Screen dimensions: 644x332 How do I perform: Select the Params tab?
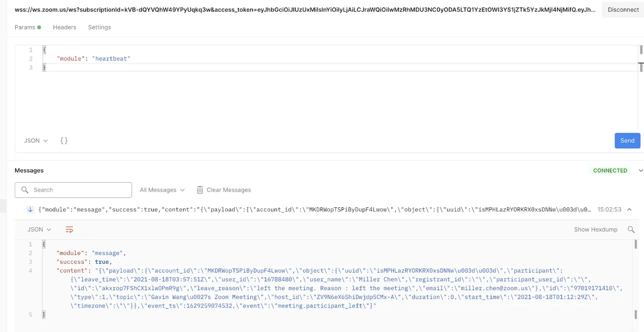click(x=25, y=27)
